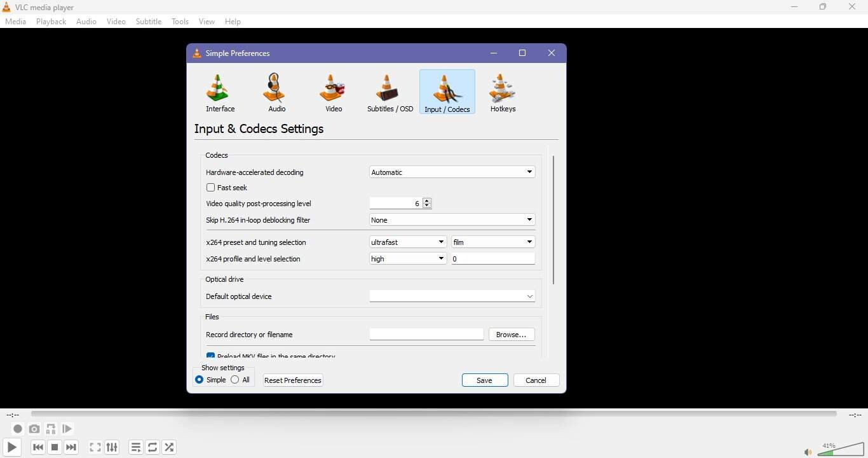Enable frame-by-frame playback
Viewport: 868px width, 458px height.
pyautogui.click(x=67, y=429)
